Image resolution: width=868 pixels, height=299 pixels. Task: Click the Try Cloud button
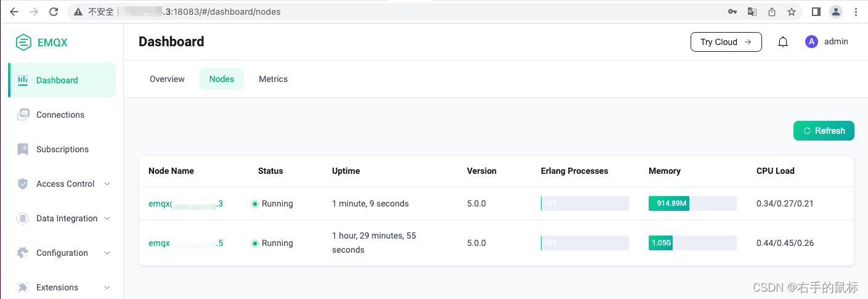point(726,42)
